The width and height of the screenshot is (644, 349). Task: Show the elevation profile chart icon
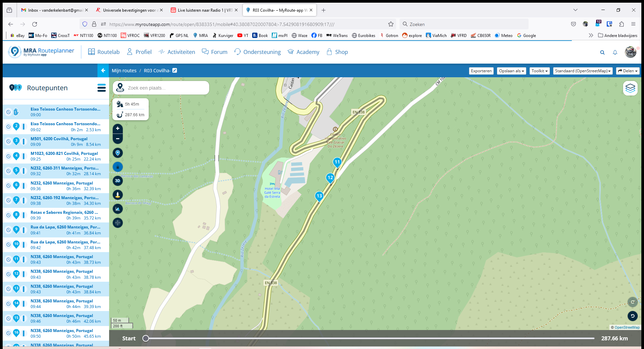(118, 209)
